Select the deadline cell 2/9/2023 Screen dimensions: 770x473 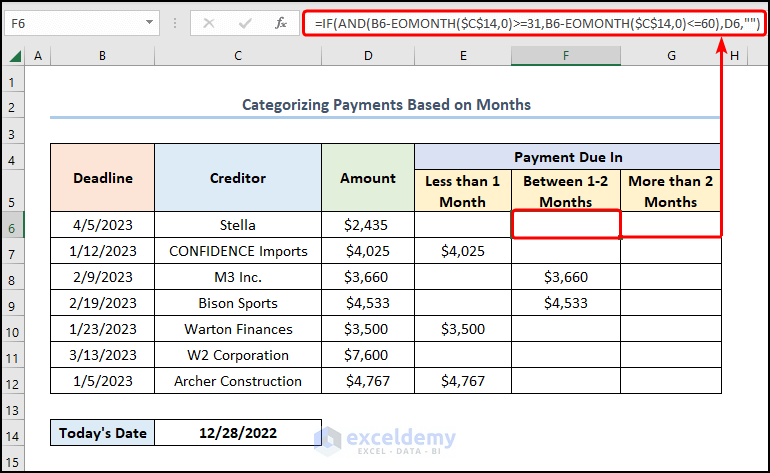tap(103, 277)
